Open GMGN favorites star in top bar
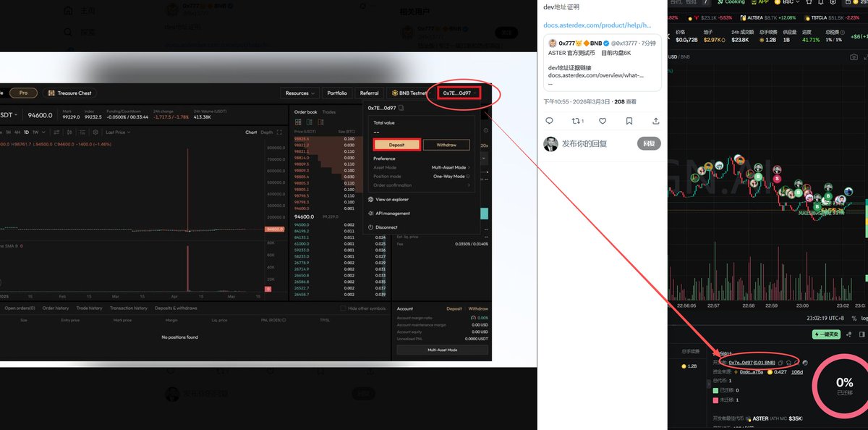Image resolution: width=868 pixels, height=430 pixels. tap(809, 2)
